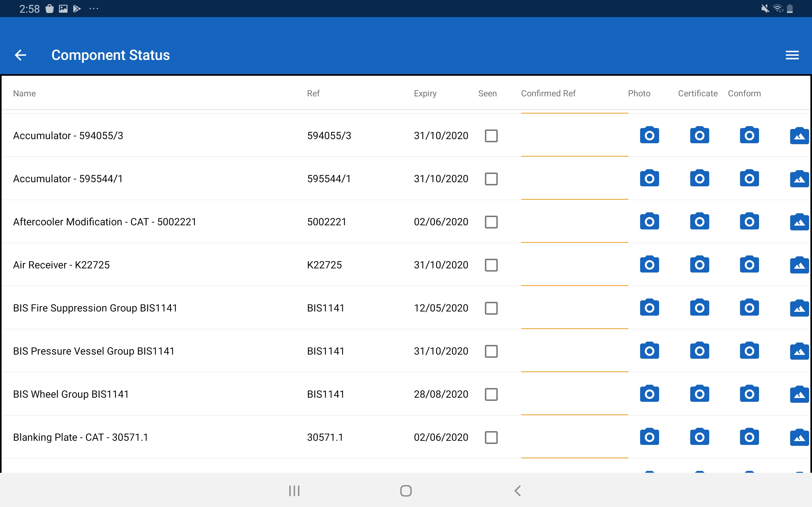Open the hamburger menu
812x507 pixels.
tap(792, 55)
